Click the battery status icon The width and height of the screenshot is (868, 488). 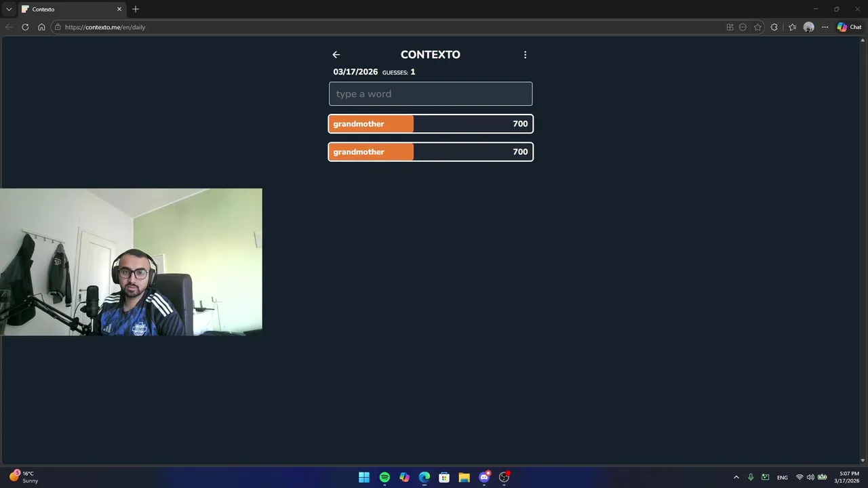[822, 477]
